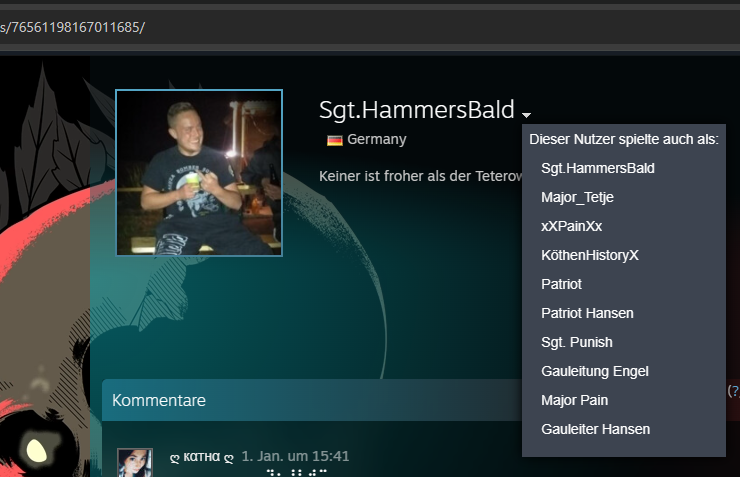Select the Patriot Hansen alias
Image resolution: width=740 pixels, height=477 pixels.
(x=587, y=313)
